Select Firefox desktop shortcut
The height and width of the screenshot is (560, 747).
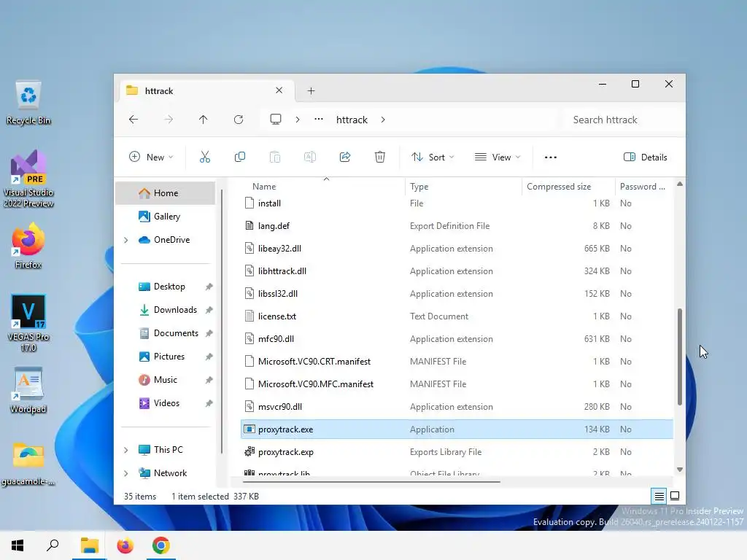(28, 246)
